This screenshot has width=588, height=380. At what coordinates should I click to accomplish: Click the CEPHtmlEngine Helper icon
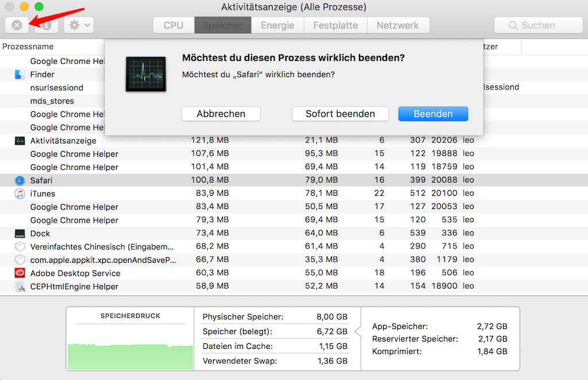point(20,286)
